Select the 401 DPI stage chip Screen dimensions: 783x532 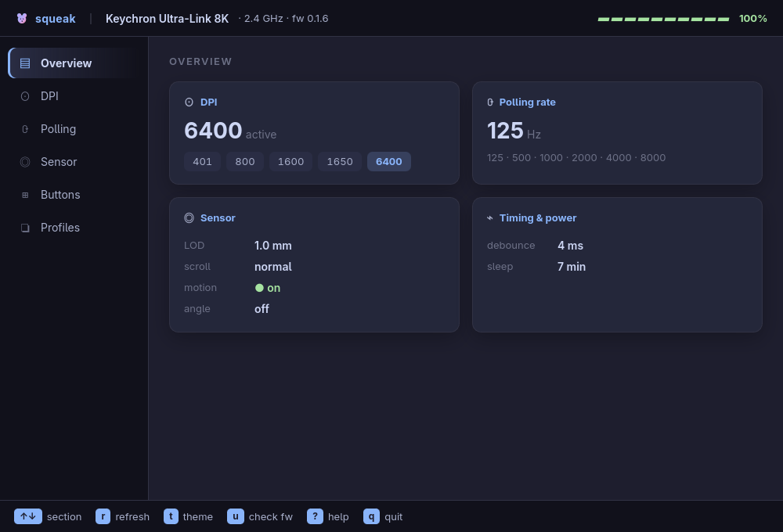[x=202, y=162]
